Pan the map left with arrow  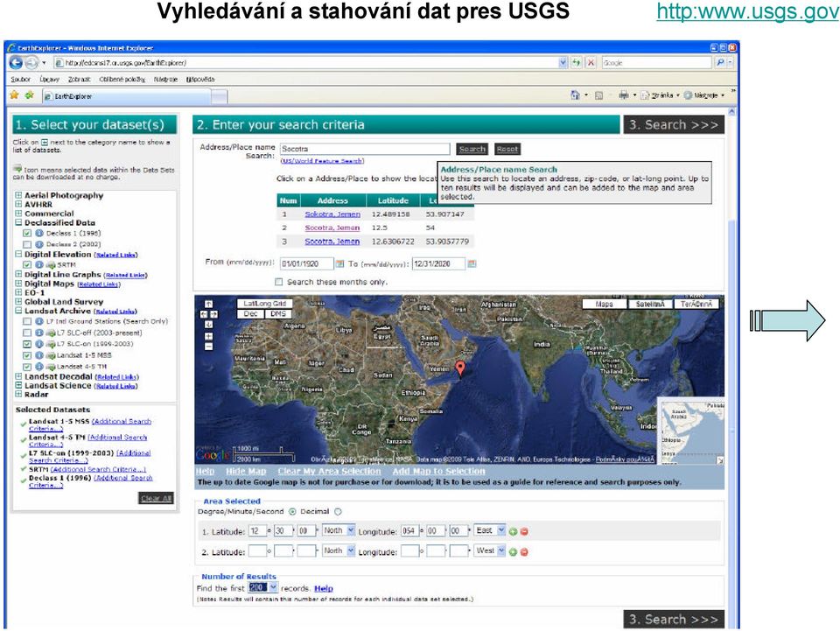pos(204,314)
